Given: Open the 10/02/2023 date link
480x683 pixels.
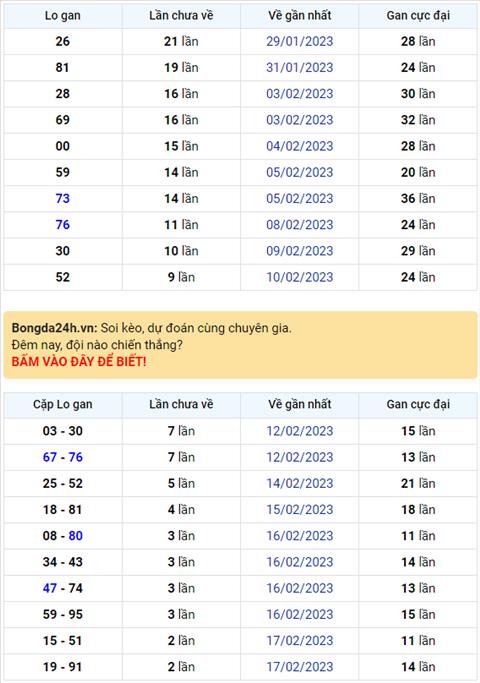Looking at the screenshot, I should [300, 277].
